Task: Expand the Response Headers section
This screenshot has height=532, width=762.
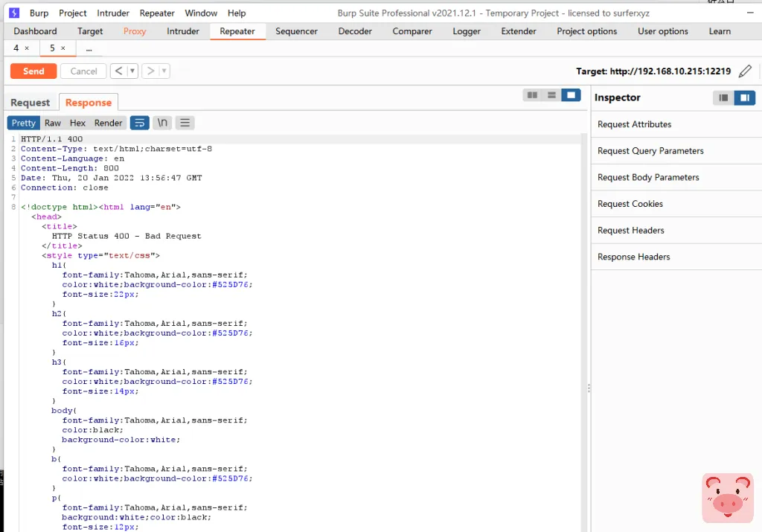Action: pyautogui.click(x=634, y=257)
